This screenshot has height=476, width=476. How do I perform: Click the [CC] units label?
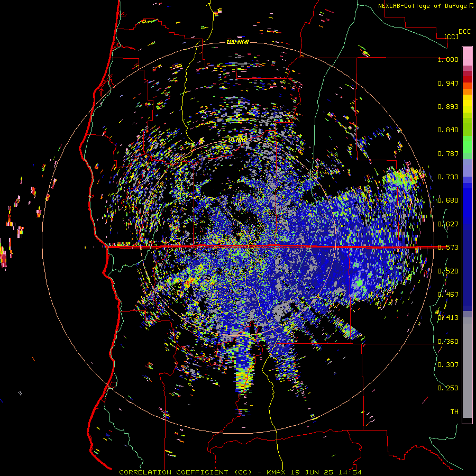452,36
